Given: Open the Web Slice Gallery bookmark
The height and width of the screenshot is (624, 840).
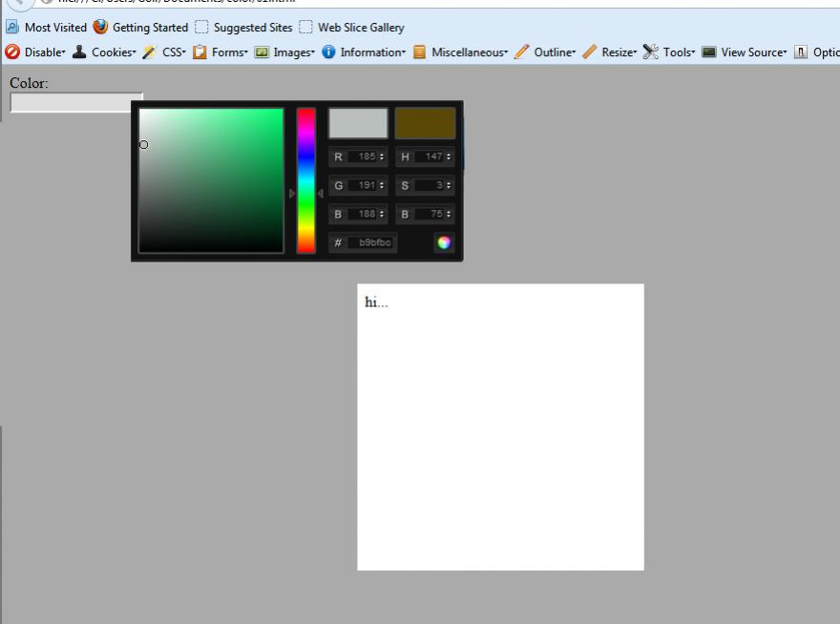Looking at the screenshot, I should point(351,28).
